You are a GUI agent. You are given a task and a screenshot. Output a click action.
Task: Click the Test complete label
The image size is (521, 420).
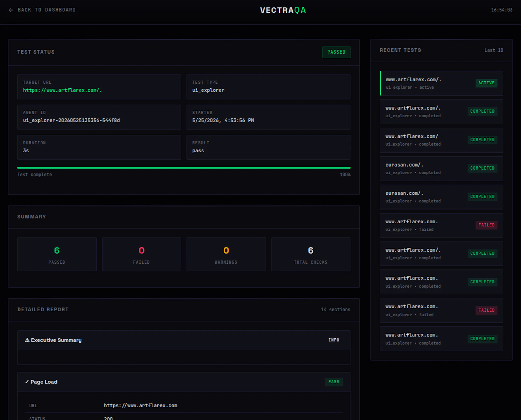[35, 175]
